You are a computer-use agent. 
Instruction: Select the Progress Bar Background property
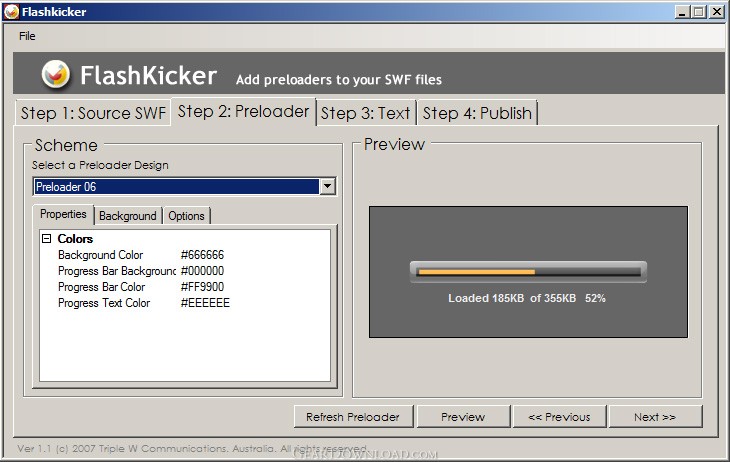(116, 271)
